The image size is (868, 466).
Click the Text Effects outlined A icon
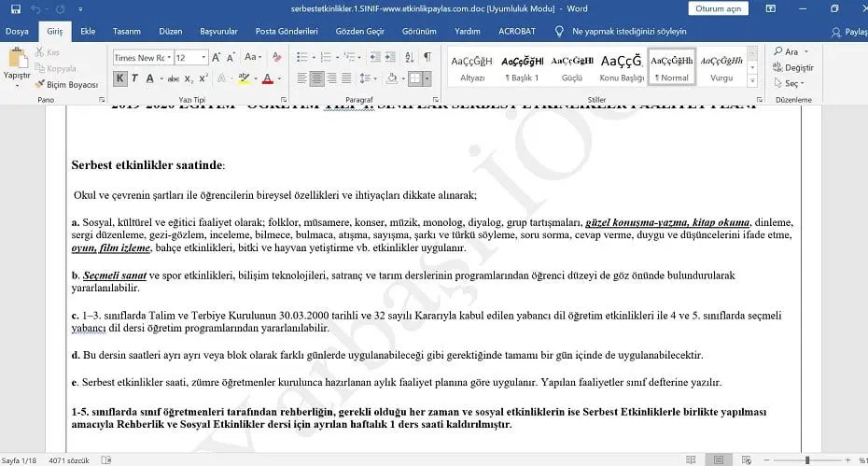(222, 78)
